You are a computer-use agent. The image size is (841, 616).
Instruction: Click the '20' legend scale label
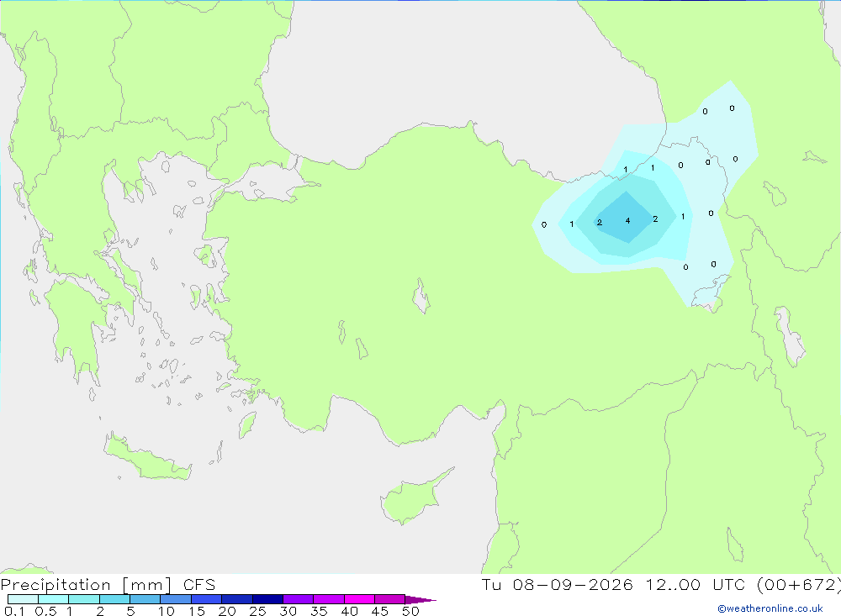[x=227, y=611]
